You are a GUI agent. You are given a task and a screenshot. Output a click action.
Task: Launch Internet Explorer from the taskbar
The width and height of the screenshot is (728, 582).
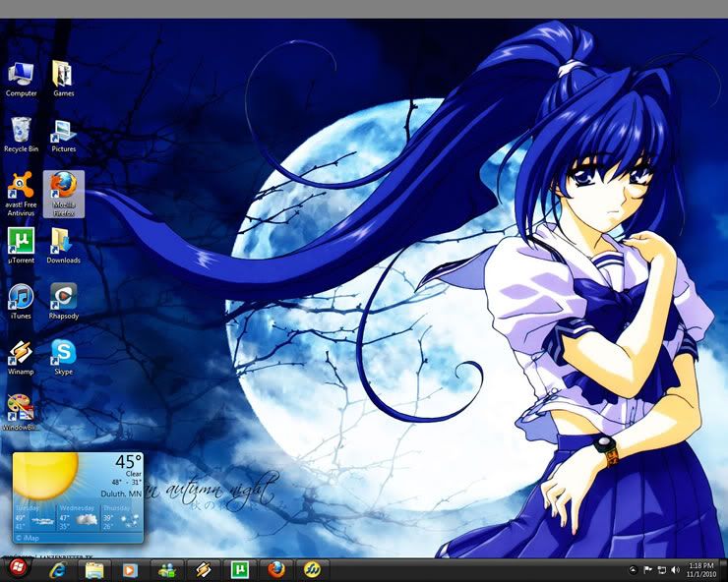click(x=58, y=569)
